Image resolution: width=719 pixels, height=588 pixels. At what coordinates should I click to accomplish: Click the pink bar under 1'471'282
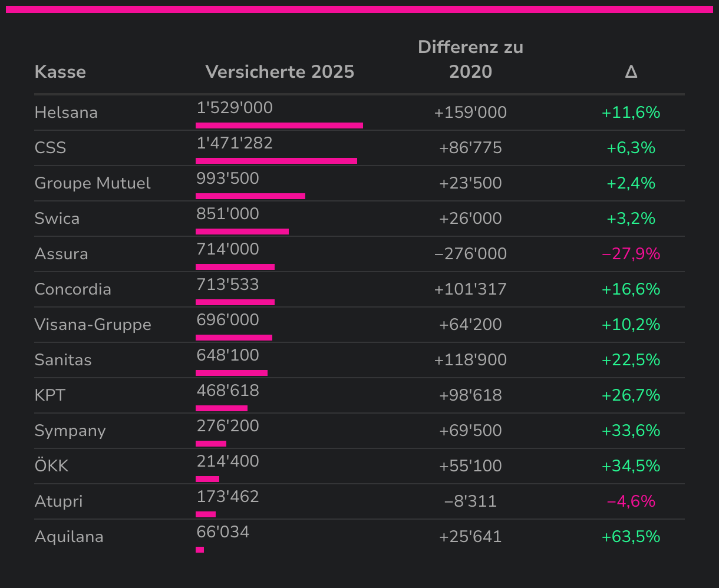click(x=276, y=161)
